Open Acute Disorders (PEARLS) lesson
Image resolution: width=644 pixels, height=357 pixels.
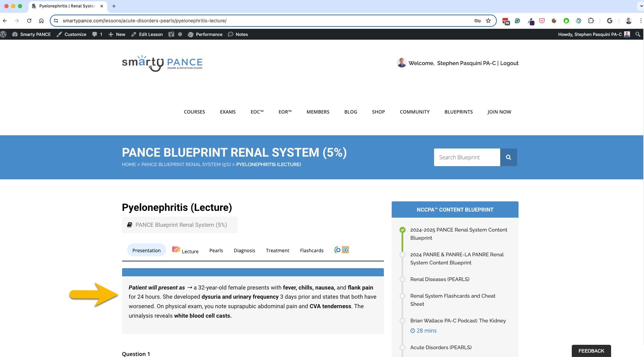[441, 348]
